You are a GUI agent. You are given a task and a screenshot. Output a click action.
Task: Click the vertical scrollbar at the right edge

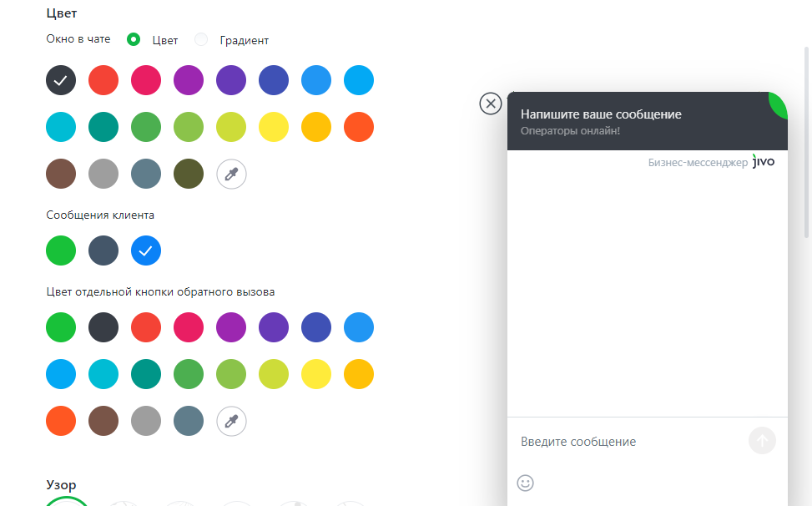(806, 142)
